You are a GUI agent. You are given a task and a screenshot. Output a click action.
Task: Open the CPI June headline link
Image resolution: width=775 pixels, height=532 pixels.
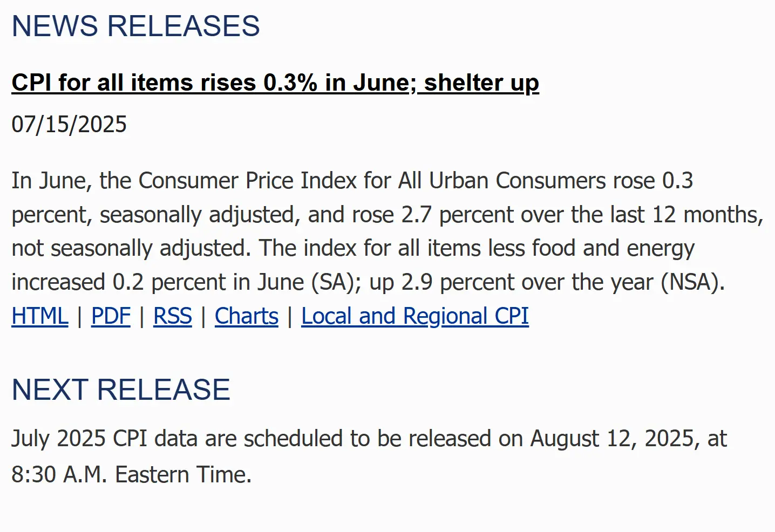click(x=275, y=83)
